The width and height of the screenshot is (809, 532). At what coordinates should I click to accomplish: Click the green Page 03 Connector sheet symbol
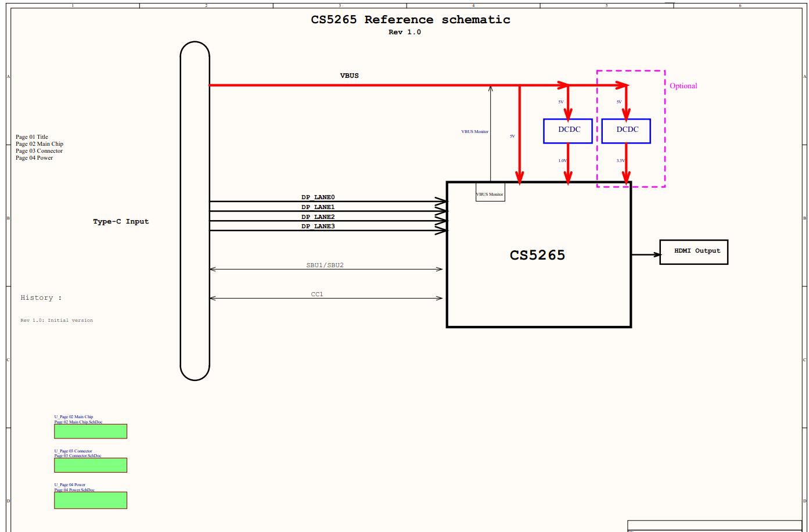(90, 465)
